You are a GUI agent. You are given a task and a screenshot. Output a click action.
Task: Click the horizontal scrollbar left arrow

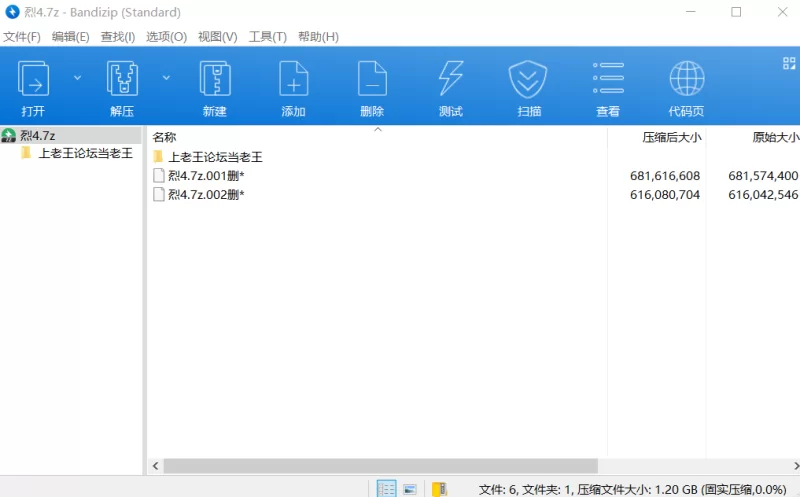tap(156, 466)
